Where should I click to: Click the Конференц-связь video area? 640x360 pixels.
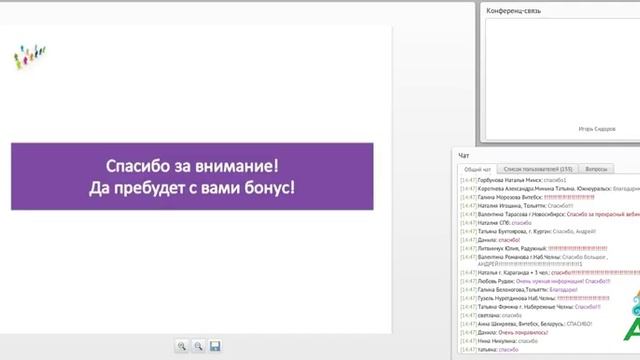click(562, 80)
